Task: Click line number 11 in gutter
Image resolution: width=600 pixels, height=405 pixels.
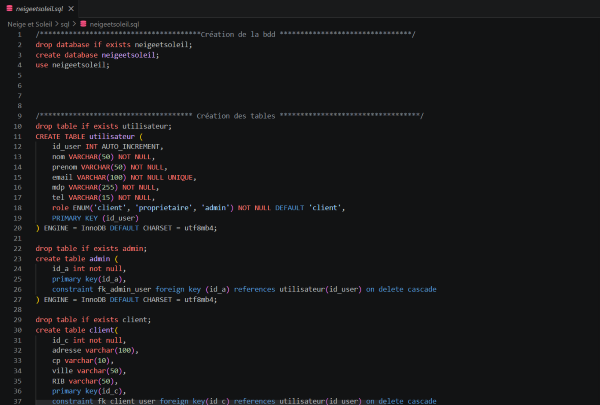Action: [x=18, y=137]
